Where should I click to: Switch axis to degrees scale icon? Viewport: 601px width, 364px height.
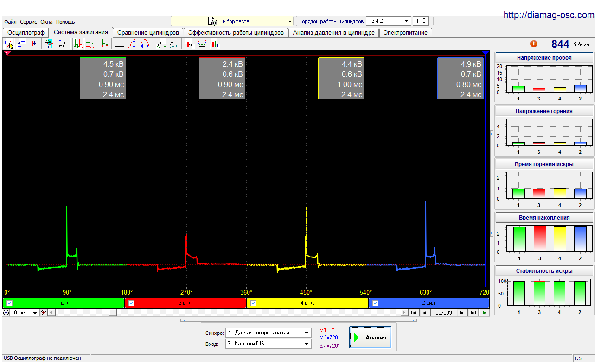173,44
